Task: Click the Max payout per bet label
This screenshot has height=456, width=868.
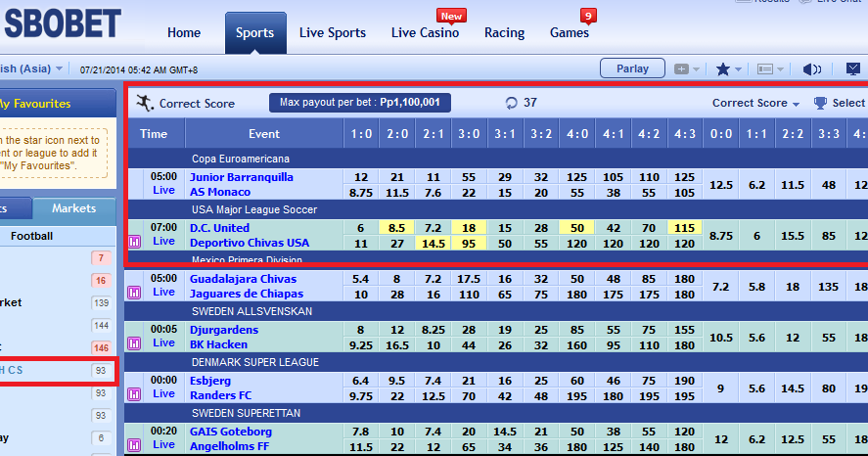Action: pos(360,103)
